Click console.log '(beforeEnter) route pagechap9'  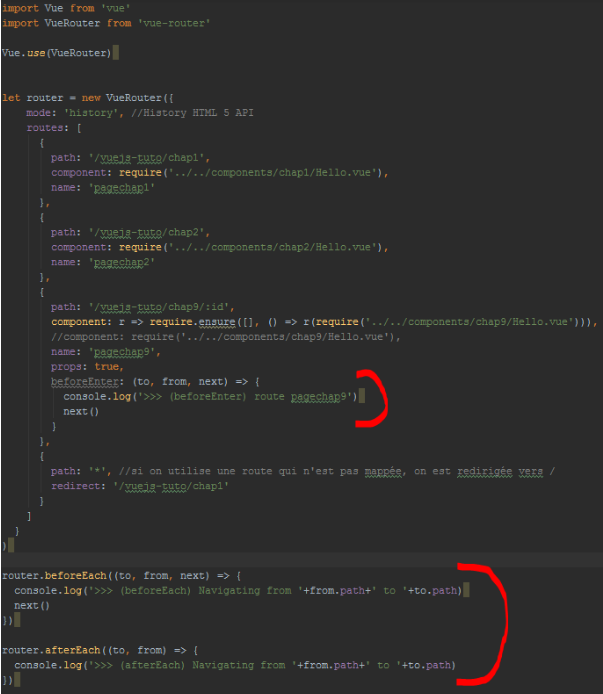[210, 397]
